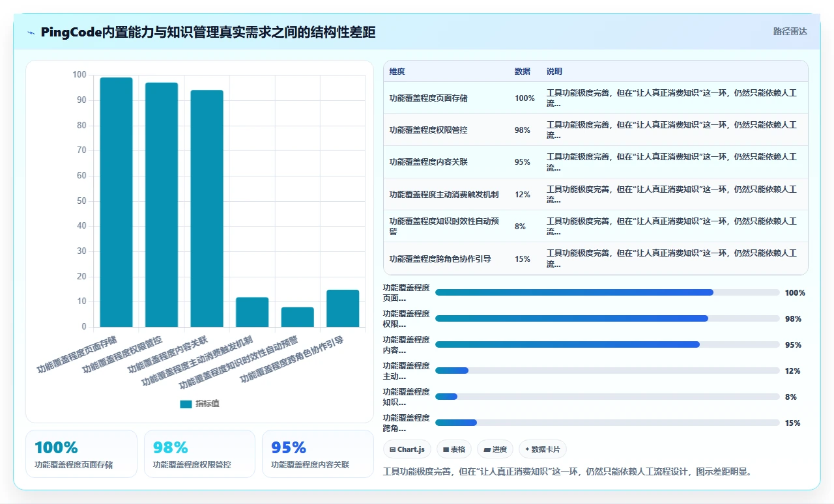Click the 主动消费触发机制 chart bar
The width and height of the screenshot is (834, 504).
click(252, 312)
